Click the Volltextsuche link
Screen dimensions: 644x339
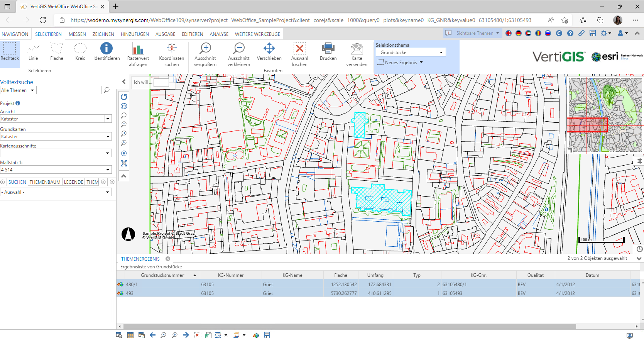coord(17,82)
